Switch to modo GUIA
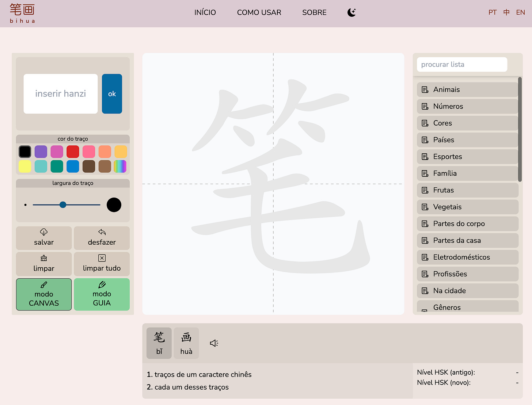 (102, 294)
